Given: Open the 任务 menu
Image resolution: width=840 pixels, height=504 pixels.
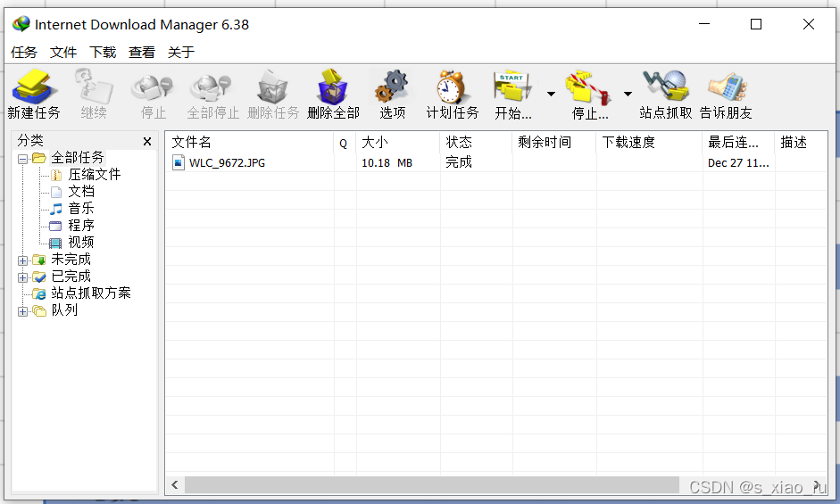Looking at the screenshot, I should [24, 53].
